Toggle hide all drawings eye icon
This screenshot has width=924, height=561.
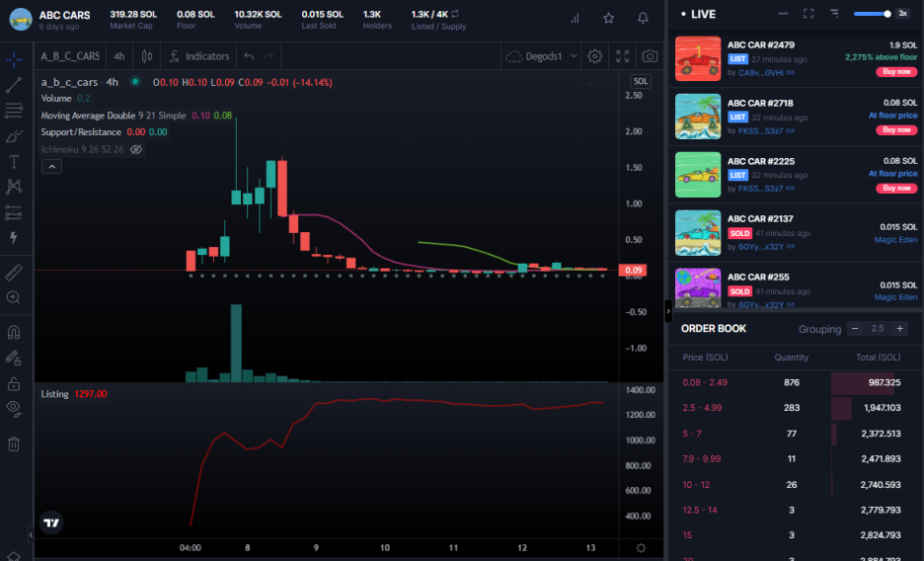click(x=14, y=408)
